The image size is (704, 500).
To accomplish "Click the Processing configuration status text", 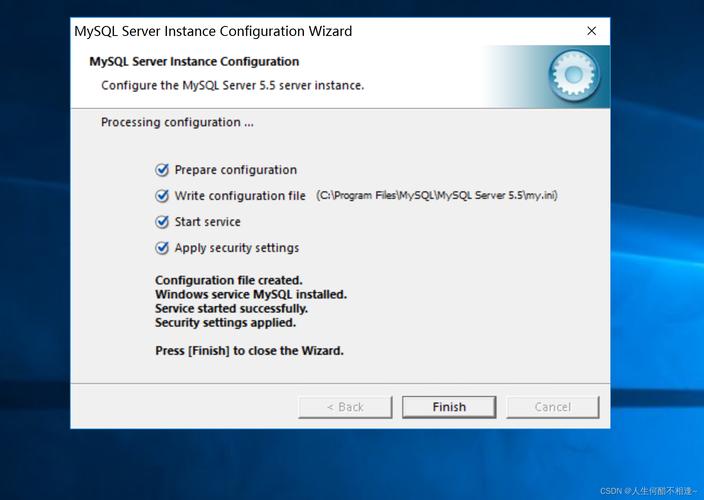I will pos(177,122).
